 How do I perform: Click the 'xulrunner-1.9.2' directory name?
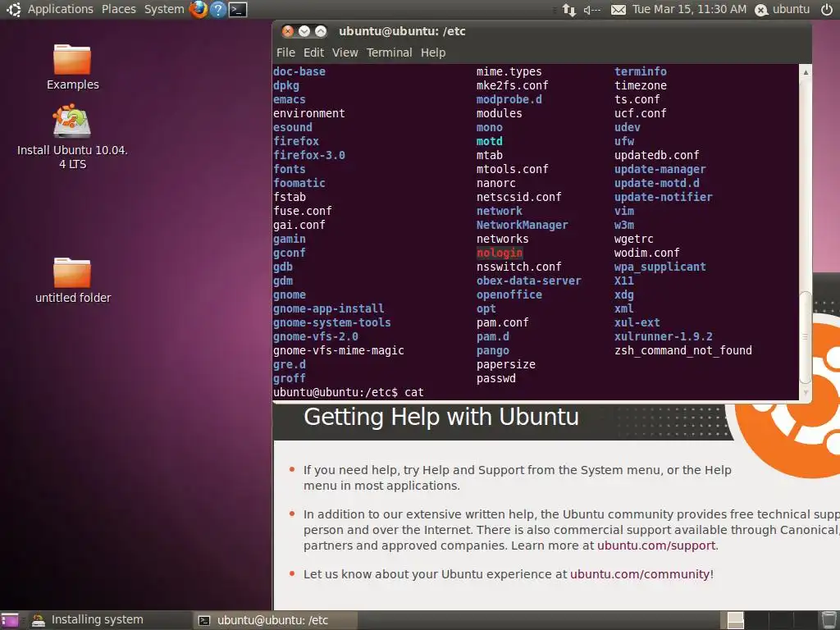(663, 336)
